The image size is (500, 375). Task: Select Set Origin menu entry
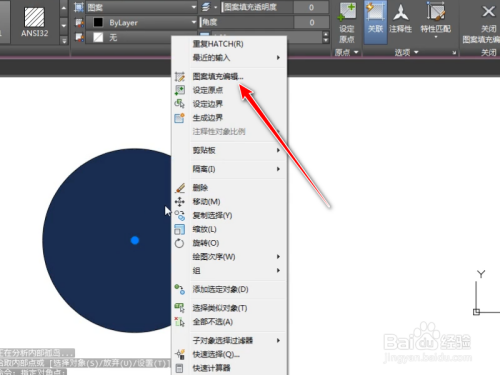229,90
